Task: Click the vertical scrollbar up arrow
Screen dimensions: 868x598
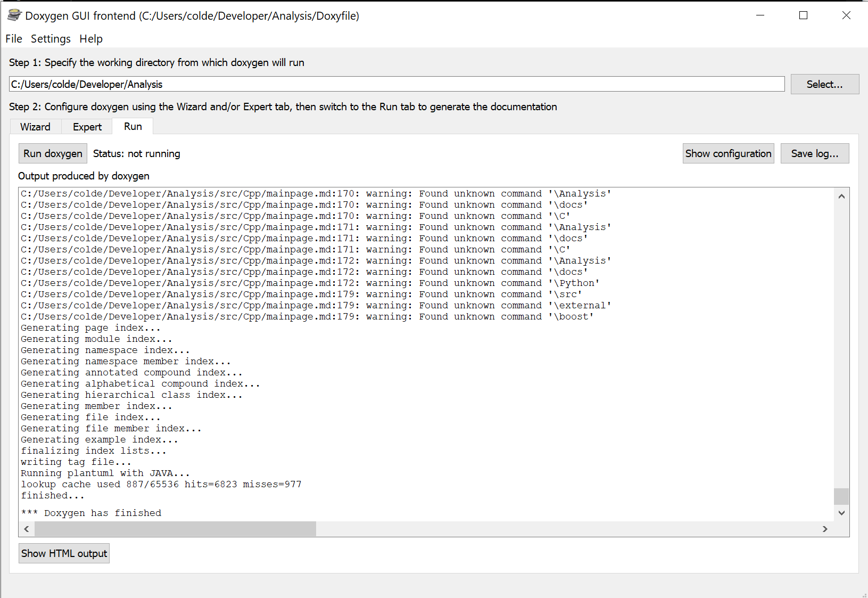Action: coord(841,196)
